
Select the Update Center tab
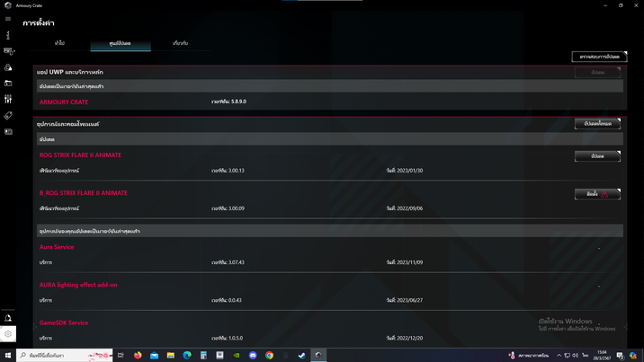(x=121, y=43)
